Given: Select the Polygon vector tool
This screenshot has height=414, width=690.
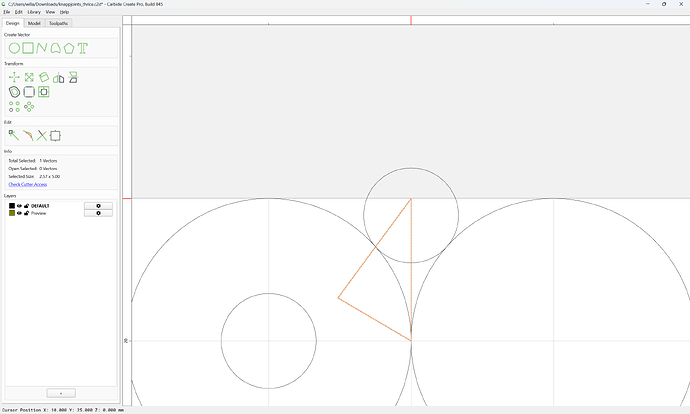Looking at the screenshot, I should [x=69, y=48].
